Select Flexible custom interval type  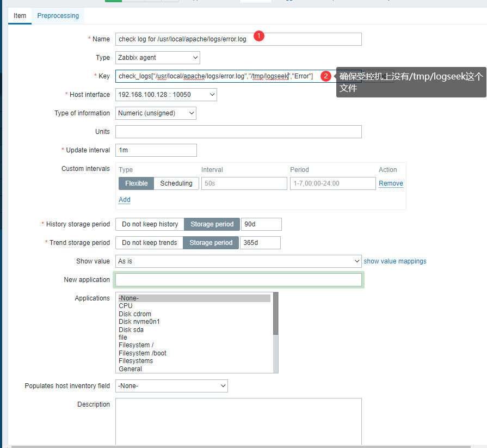(136, 183)
